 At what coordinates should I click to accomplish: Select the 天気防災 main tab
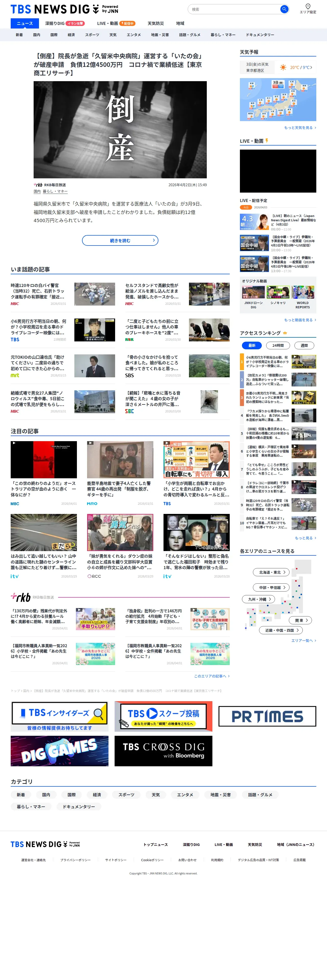click(x=156, y=23)
